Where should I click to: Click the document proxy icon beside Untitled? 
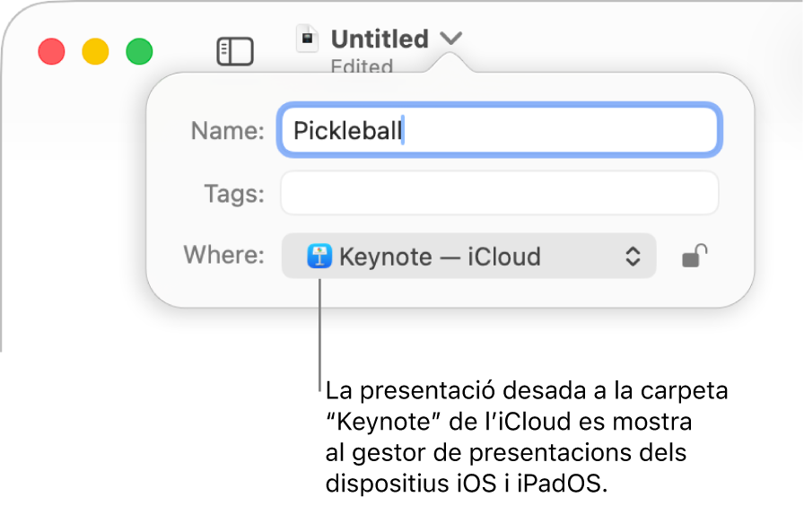coord(309,38)
